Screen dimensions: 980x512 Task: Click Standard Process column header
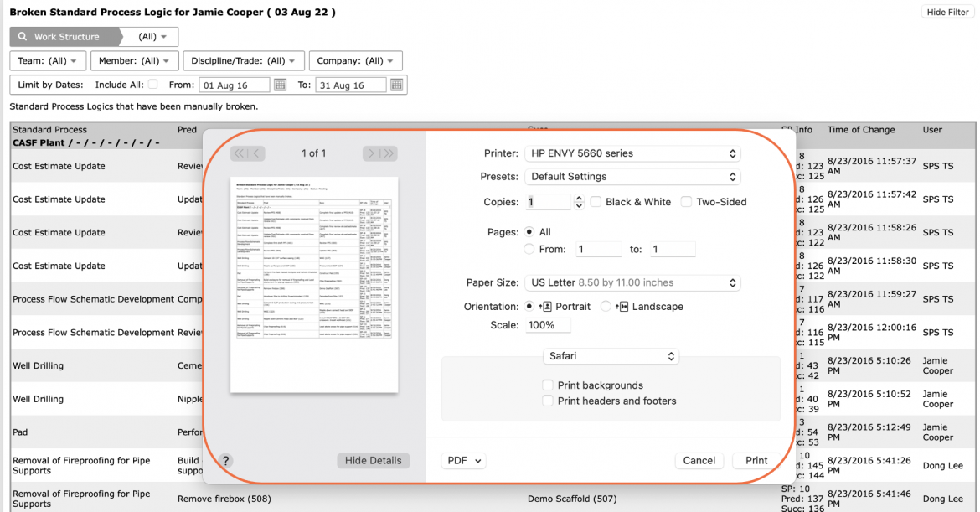[49, 129]
